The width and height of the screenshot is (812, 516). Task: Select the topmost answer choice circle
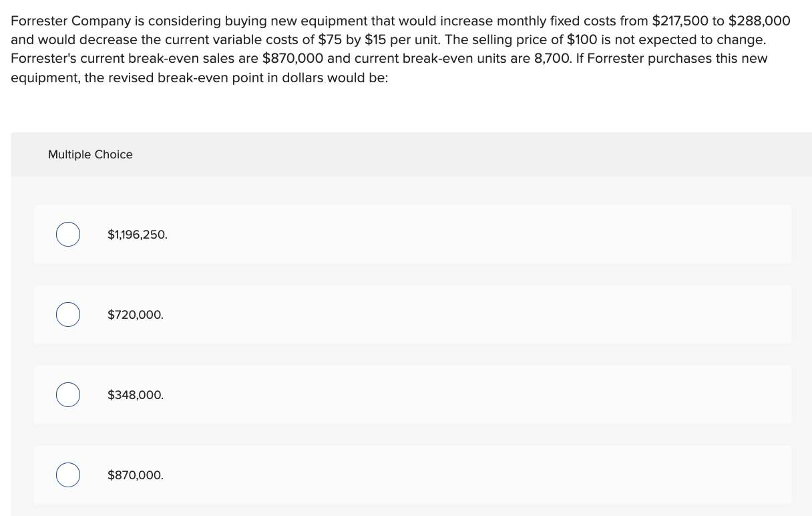pyautogui.click(x=67, y=234)
